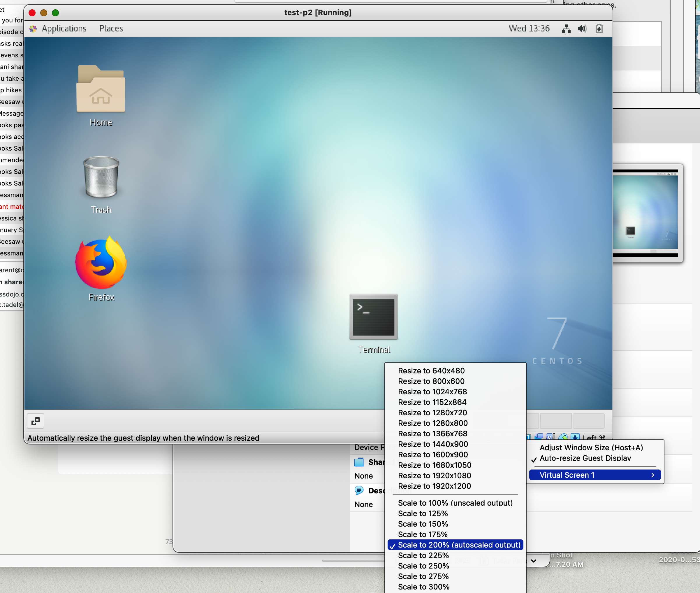Choose Scale to 100% (unscaled output)

pyautogui.click(x=455, y=503)
